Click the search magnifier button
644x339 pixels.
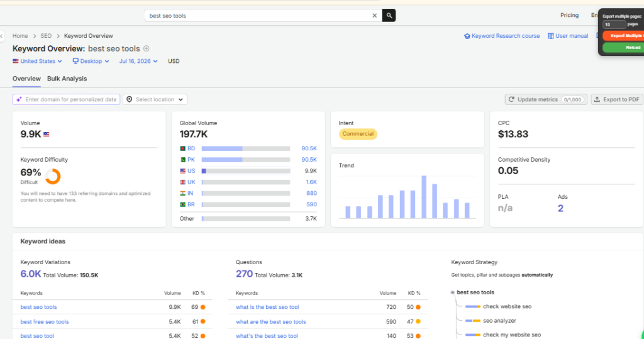click(x=389, y=16)
